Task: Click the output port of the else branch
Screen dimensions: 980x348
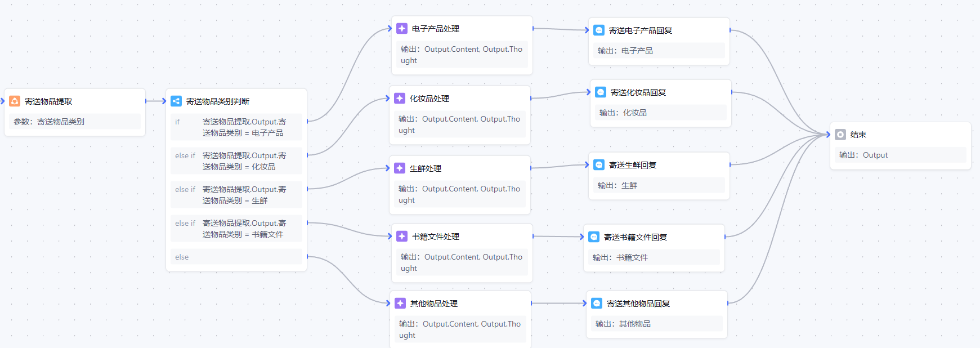Action: pyautogui.click(x=307, y=257)
